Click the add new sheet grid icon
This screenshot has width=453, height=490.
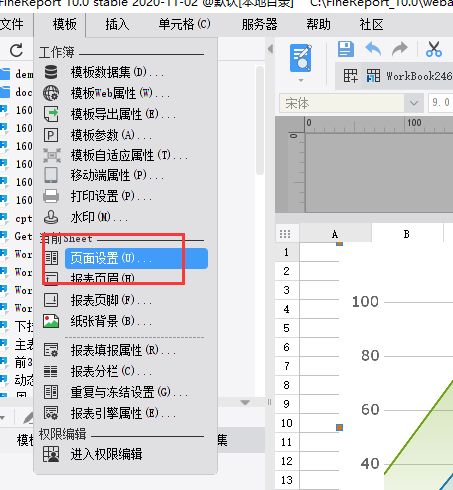351,76
